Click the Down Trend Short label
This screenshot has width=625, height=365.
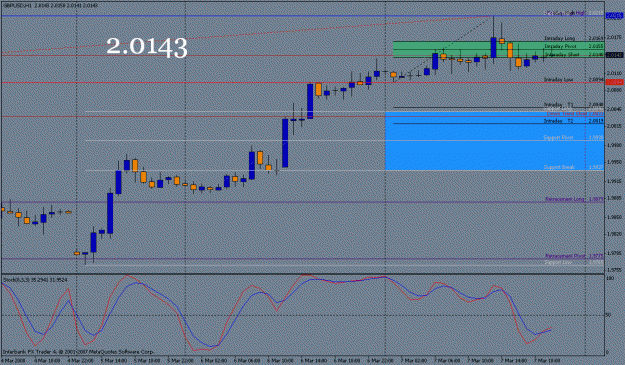[x=566, y=114]
